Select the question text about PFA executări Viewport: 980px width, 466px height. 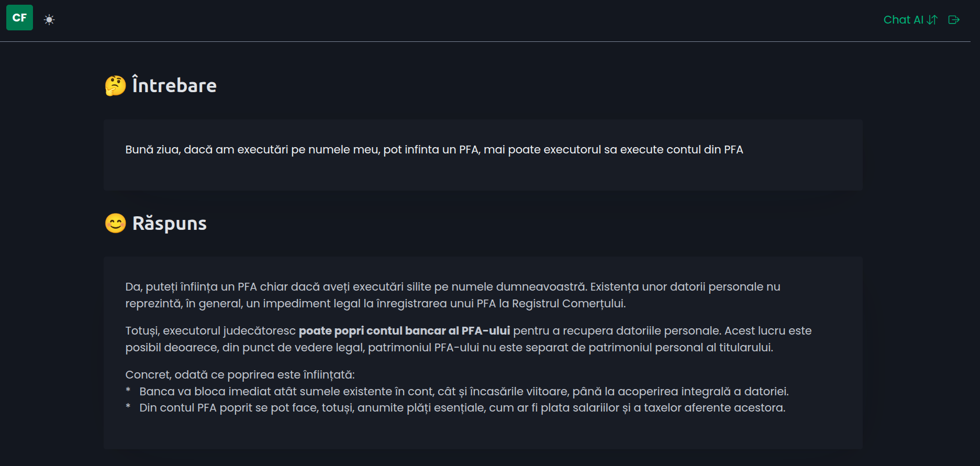point(433,149)
